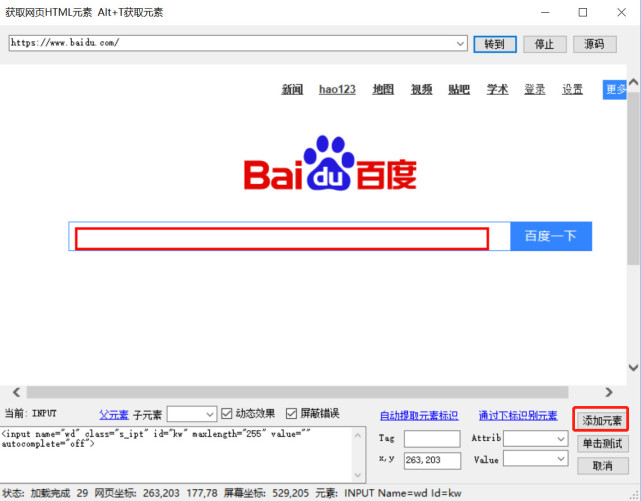Click the Baidu logo image

point(330,163)
